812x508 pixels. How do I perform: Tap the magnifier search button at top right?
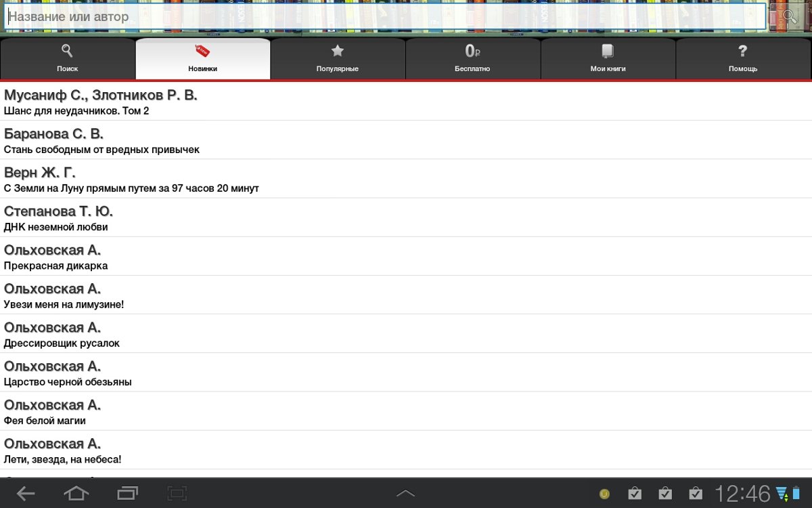coord(789,17)
